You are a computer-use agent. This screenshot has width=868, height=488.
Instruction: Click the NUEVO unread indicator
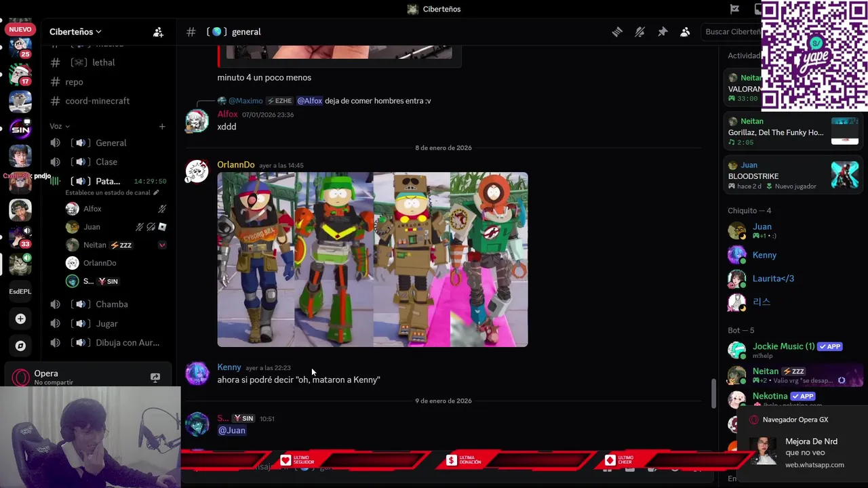pos(20,29)
